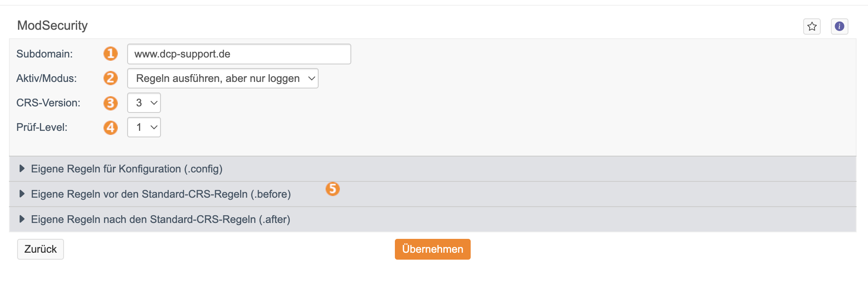Click orange marker number 5
Image resolution: width=868 pixels, height=300 pixels.
[x=333, y=189]
